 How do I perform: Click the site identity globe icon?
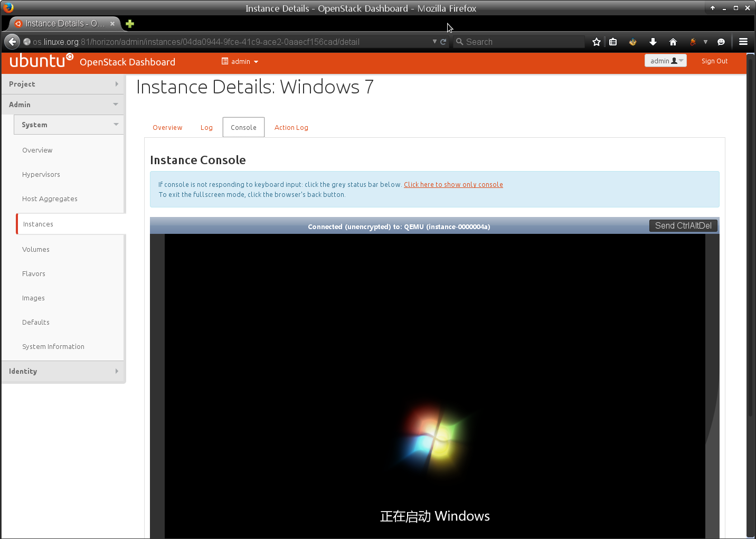(x=27, y=42)
